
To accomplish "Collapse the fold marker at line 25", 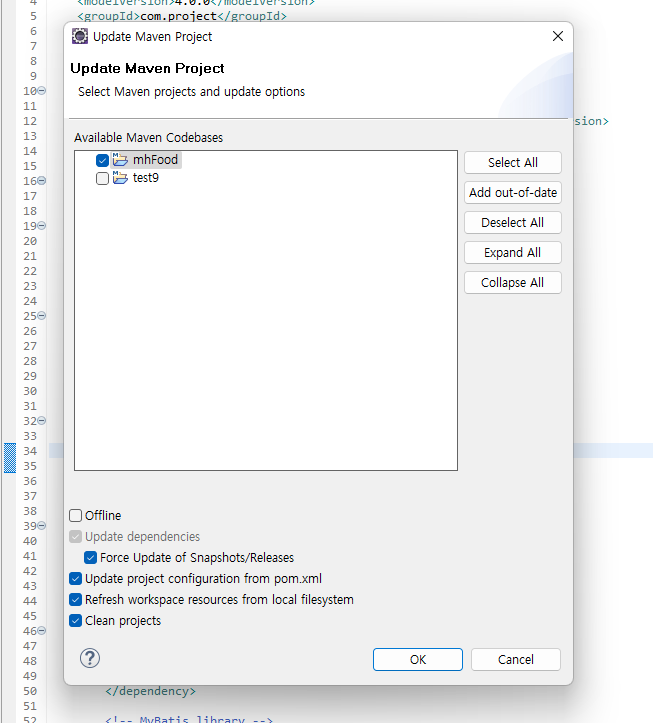I will pyautogui.click(x=42, y=316).
